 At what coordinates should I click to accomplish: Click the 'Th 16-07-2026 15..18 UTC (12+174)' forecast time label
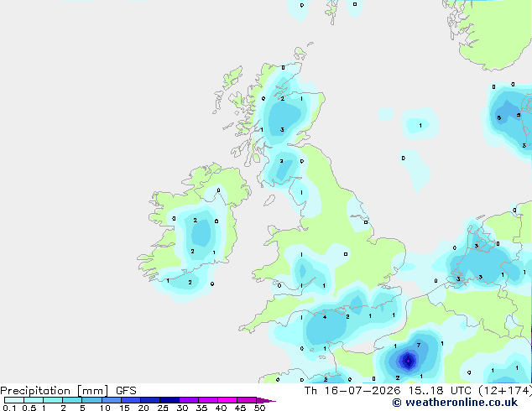pyautogui.click(x=418, y=391)
